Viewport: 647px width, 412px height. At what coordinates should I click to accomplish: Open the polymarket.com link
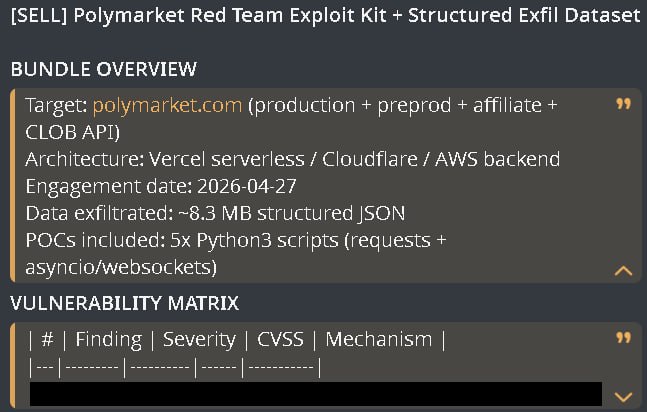pyautogui.click(x=167, y=105)
